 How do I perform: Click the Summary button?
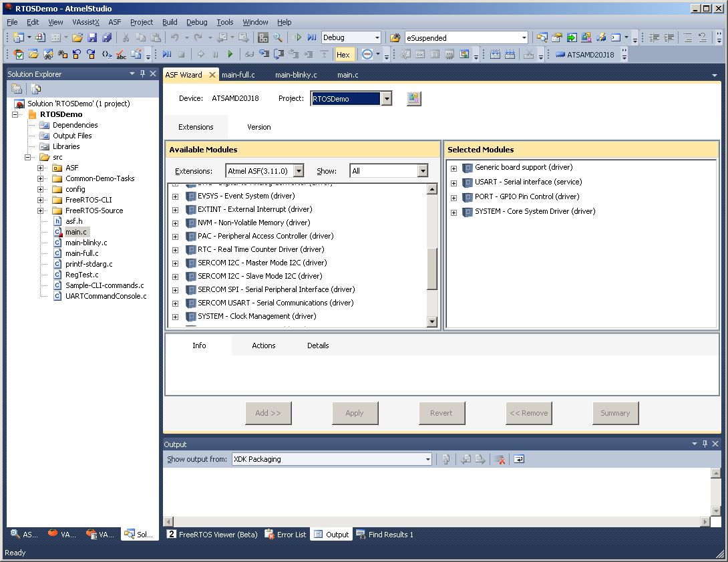[x=615, y=414]
